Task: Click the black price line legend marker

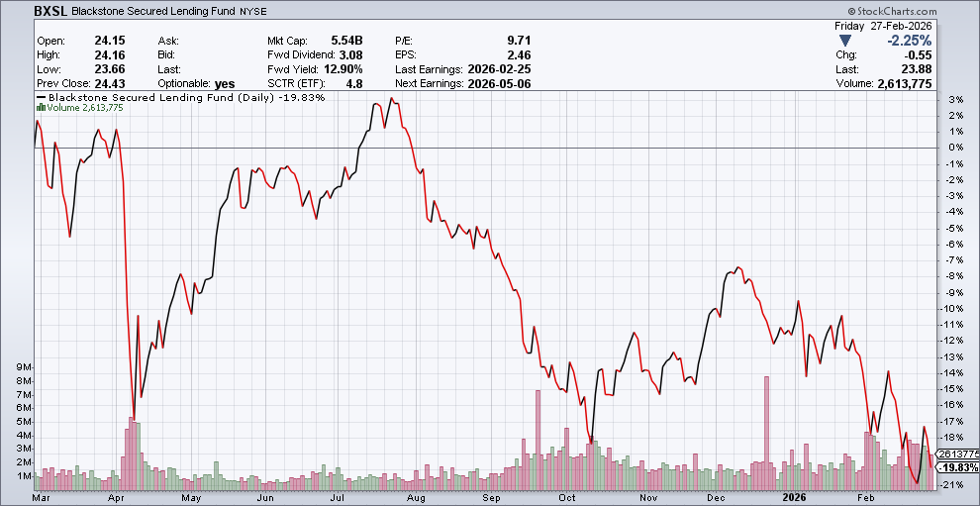Action: [x=41, y=98]
